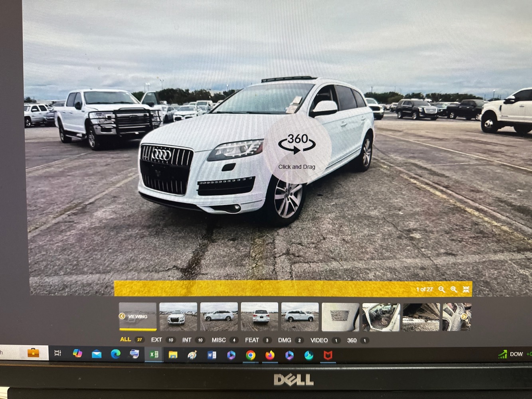Open the Paint palette app on the taskbar
The height and width of the screenshot is (399, 532).
click(192, 355)
